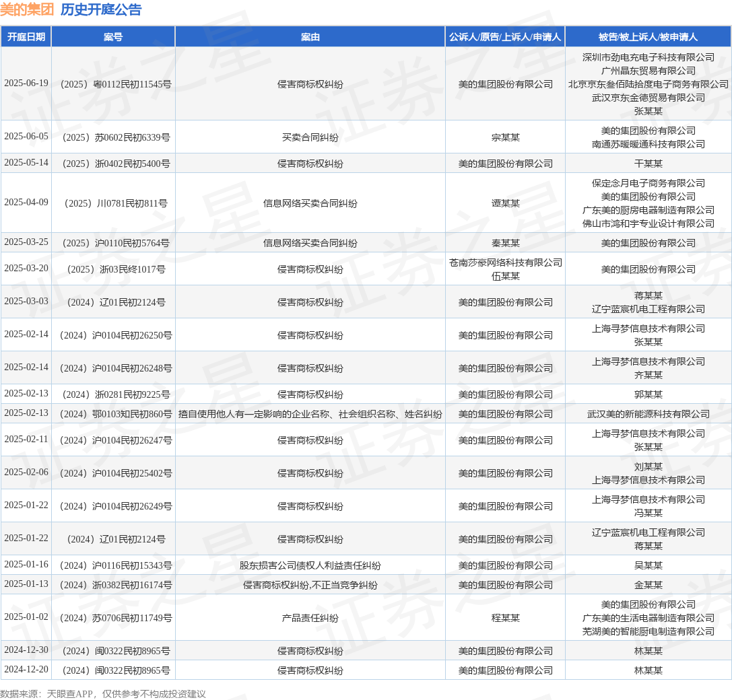Select the 被告/被上诉人/被申请人 column header
Screen dimensions: 732x700
[648, 37]
